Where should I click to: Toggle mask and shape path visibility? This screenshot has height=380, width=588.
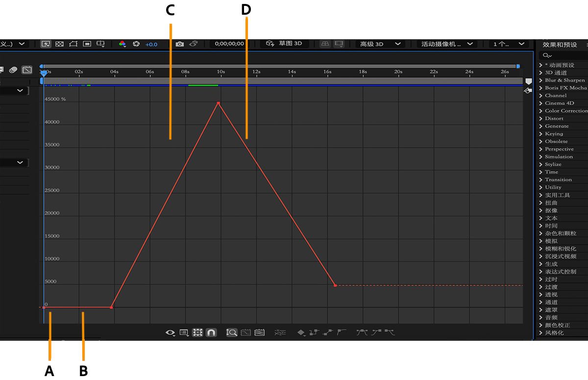click(x=73, y=44)
